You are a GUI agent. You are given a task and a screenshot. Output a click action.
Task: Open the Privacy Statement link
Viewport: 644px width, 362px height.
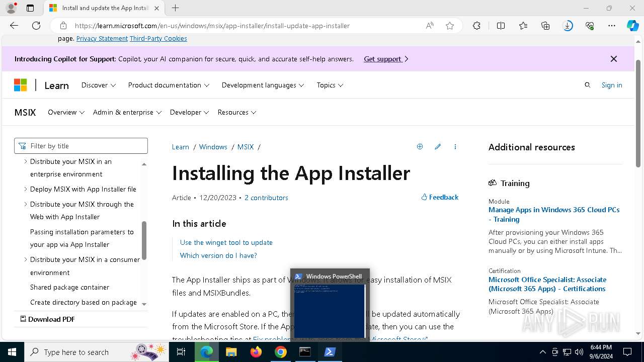pyautogui.click(x=102, y=39)
